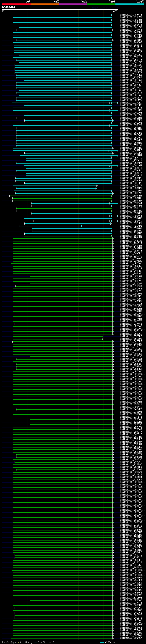Viewport: 146px width, 644px height.
Task: Open the UniRef100_A9ZPM6 hit
Action: [x=131, y=20]
